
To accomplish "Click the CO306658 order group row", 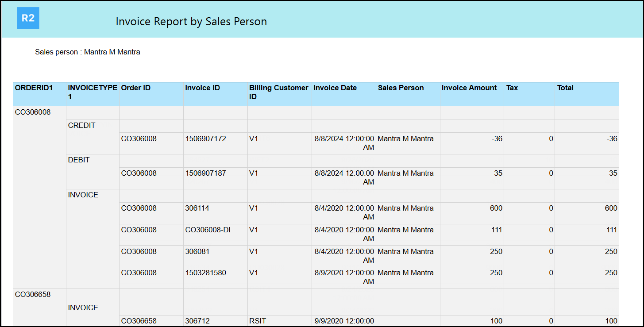I will point(33,295).
